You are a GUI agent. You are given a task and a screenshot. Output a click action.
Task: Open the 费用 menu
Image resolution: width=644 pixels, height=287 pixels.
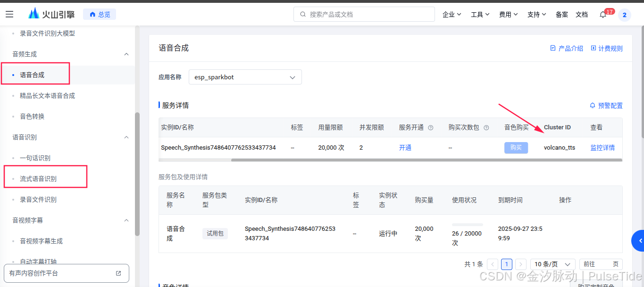coord(509,15)
